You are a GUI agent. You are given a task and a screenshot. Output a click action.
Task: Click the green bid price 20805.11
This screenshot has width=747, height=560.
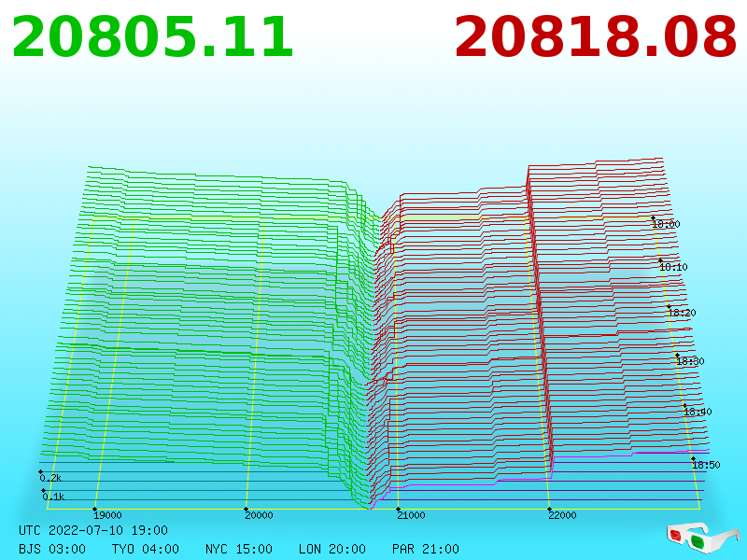click(x=152, y=37)
